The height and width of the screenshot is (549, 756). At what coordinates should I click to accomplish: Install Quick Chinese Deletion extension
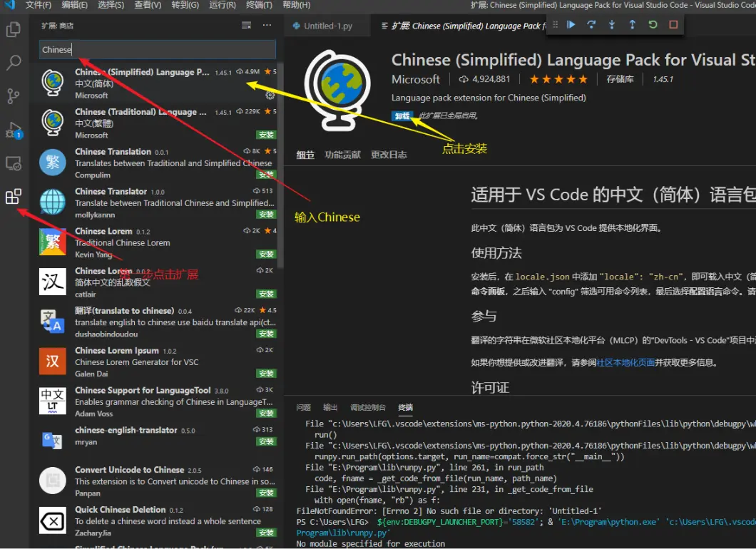(x=266, y=533)
